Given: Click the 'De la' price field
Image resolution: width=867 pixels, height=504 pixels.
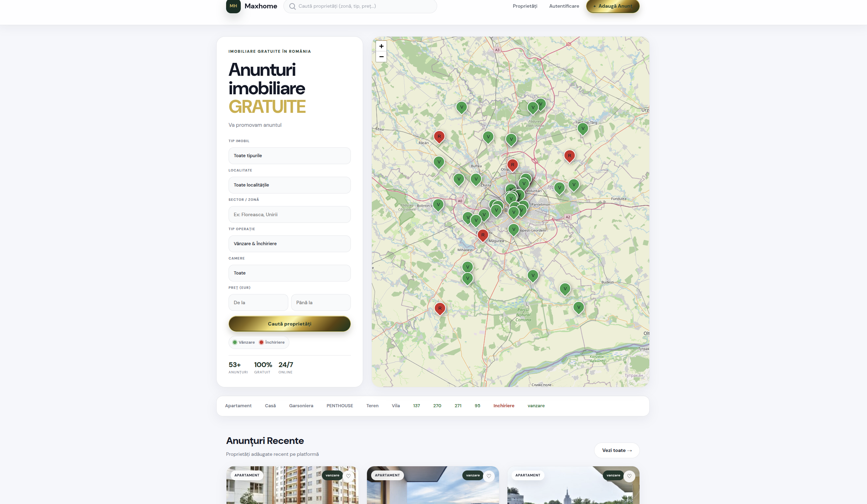Looking at the screenshot, I should point(258,302).
